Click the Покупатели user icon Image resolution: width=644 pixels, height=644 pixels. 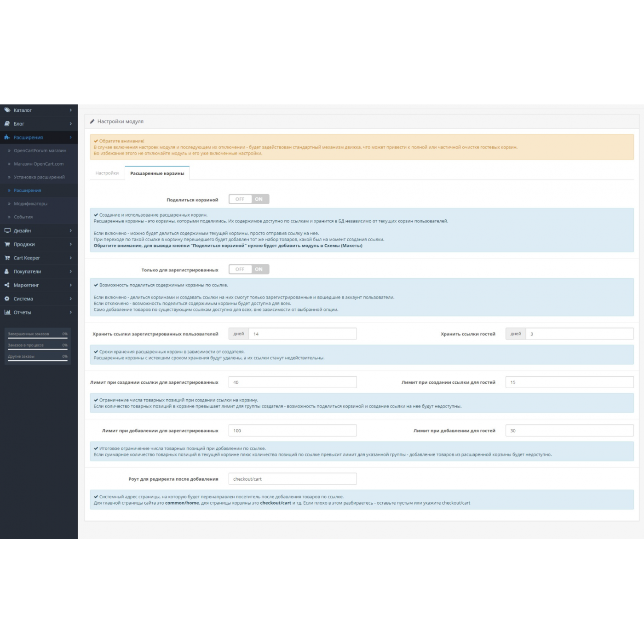[7, 272]
